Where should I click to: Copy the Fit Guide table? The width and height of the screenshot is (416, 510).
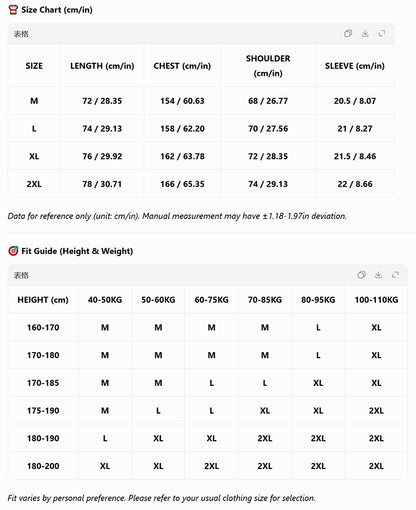[361, 275]
